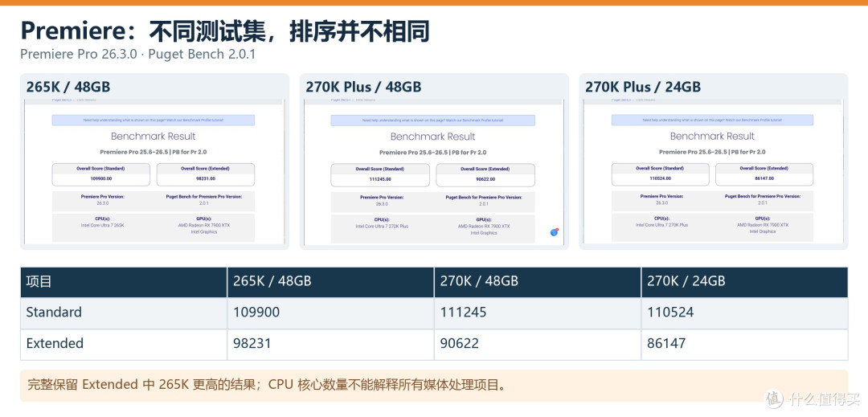The width and height of the screenshot is (868, 417).
Task: Click "Puget Bench for Premiere Pro Version" in the 270K Plus / 24GB screenshot
Action: pos(763,196)
